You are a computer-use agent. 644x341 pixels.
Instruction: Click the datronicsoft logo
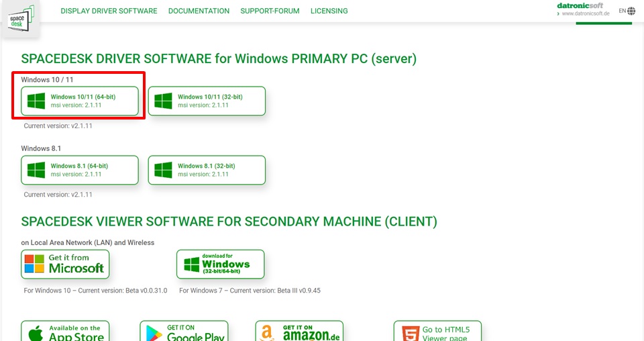[x=580, y=5]
